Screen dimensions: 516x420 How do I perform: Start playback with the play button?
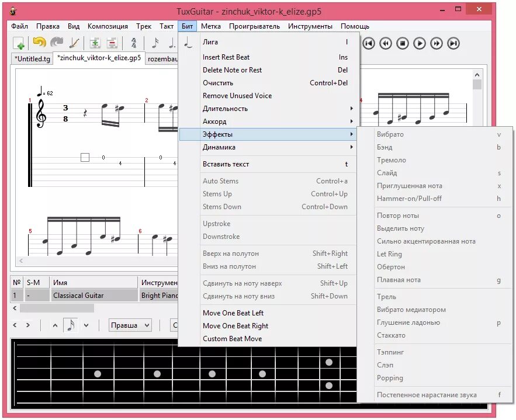point(420,43)
